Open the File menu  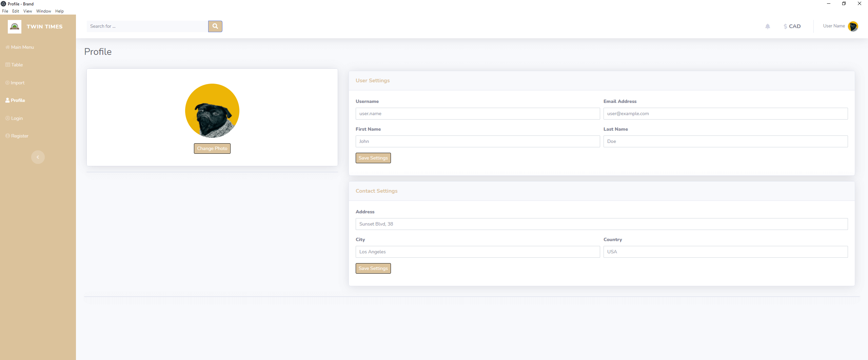pyautogui.click(x=5, y=11)
